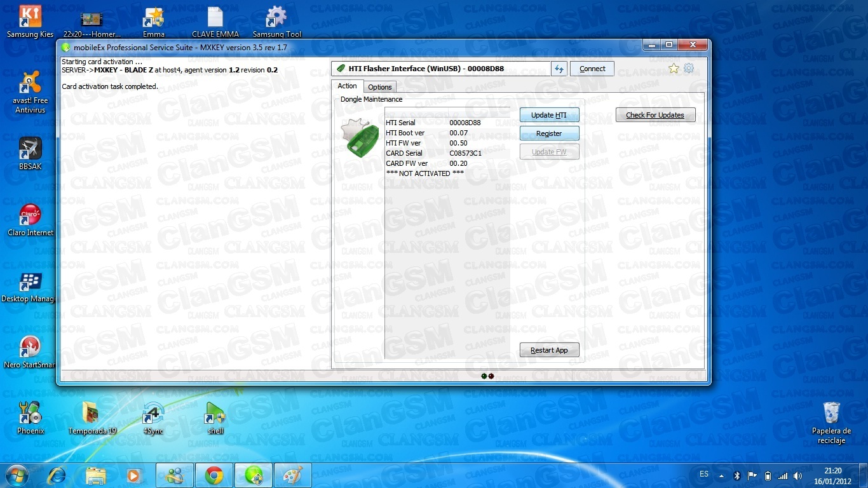Screen dimensions: 868x488
Task: Open Temporada 19 folder
Action: point(92,418)
